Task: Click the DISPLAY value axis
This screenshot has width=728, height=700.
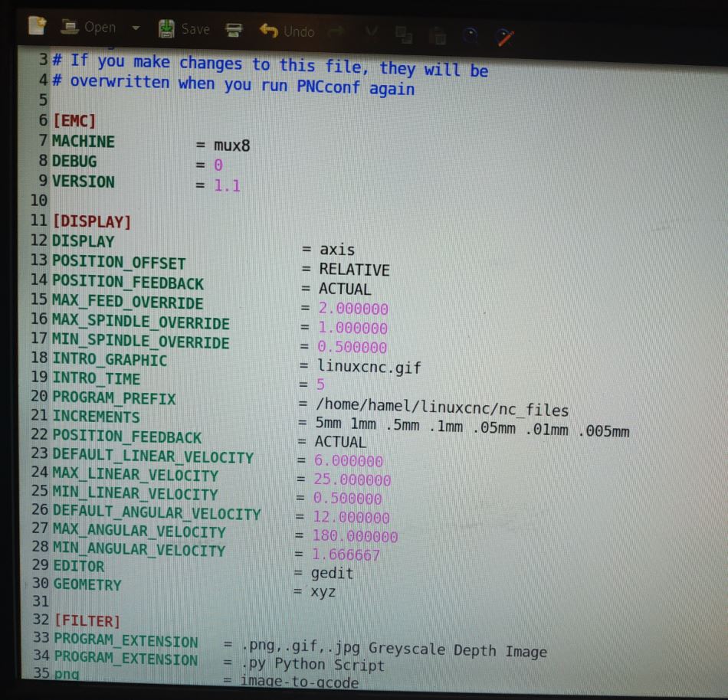Action: coord(337,250)
